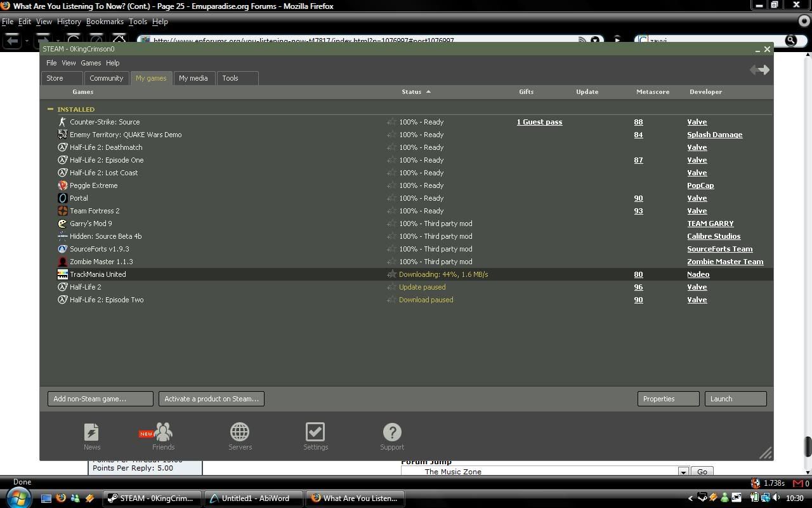812x508 pixels.
Task: Open the 1 Guest pass link
Action: 539,122
